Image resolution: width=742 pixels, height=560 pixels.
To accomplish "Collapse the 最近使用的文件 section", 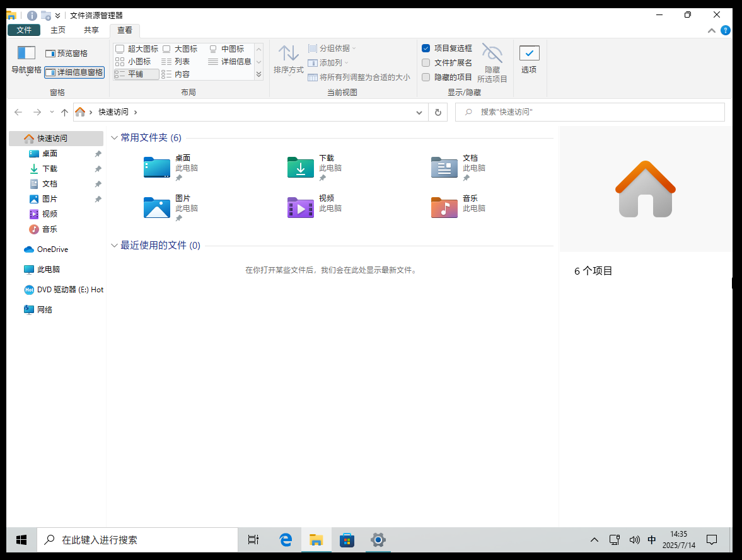I will tap(114, 246).
